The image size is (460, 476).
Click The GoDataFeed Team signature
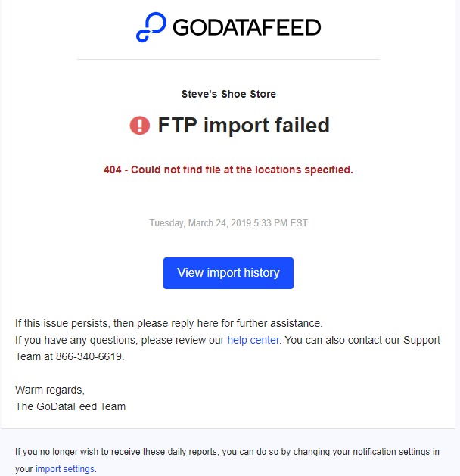click(x=70, y=406)
